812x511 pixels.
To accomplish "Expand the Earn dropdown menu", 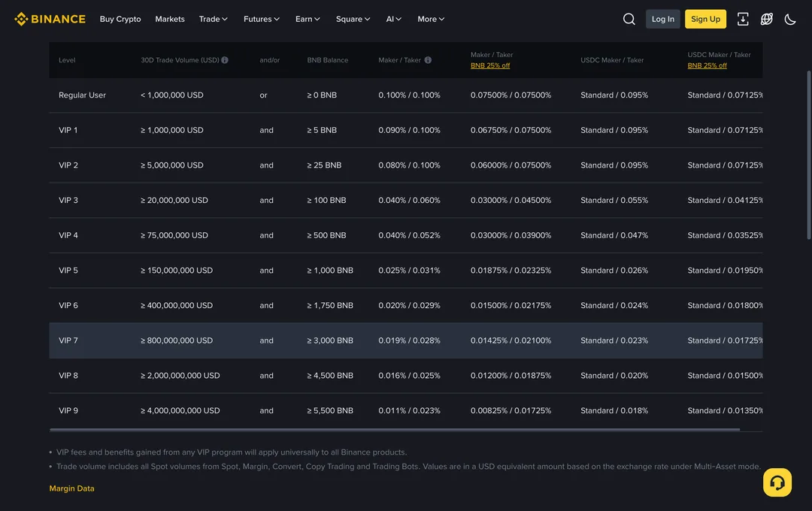I will (x=308, y=19).
